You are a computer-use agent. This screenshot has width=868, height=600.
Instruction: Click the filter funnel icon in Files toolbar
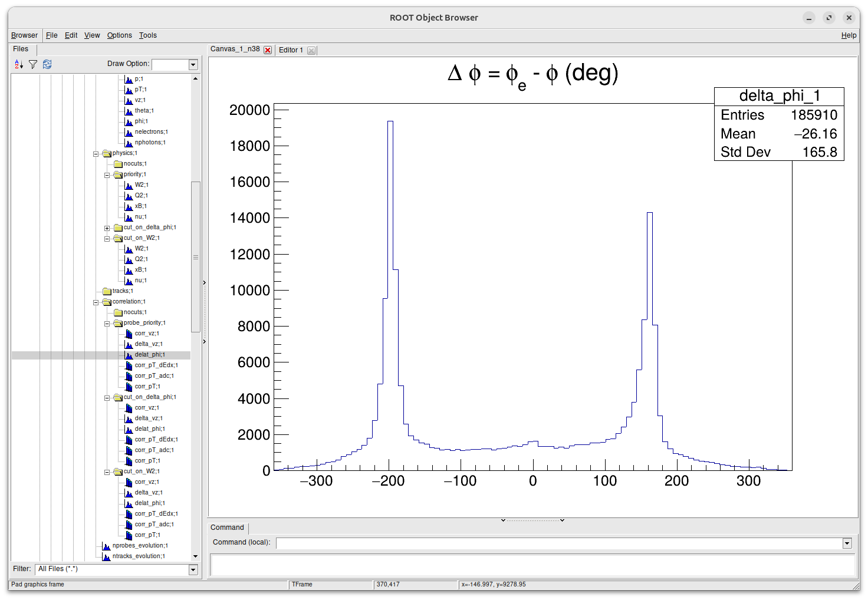33,64
